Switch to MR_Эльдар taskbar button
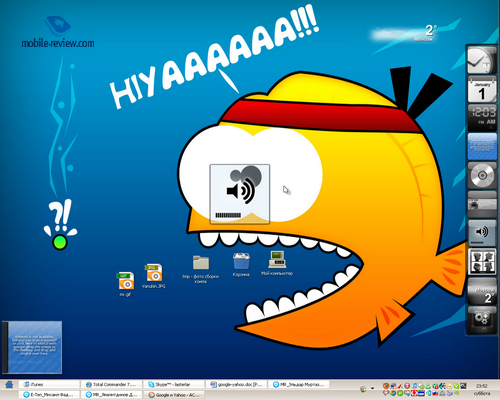Viewport: 500px width, 400px height. tap(299, 385)
